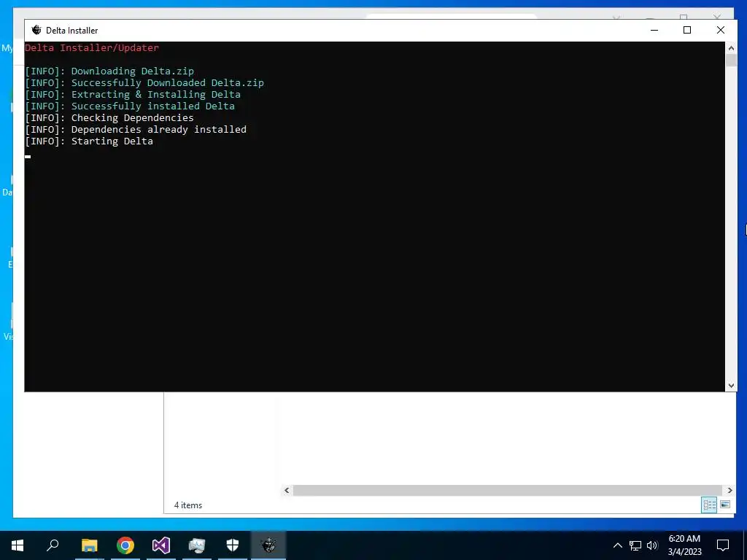Click the "Checking Dependencies" log line
This screenshot has width=747, height=560.
coord(133,117)
